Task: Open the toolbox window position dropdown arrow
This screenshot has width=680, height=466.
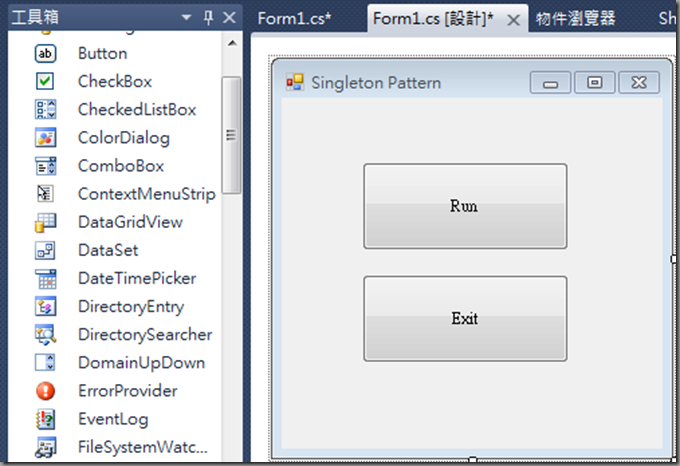Action: 186,18
